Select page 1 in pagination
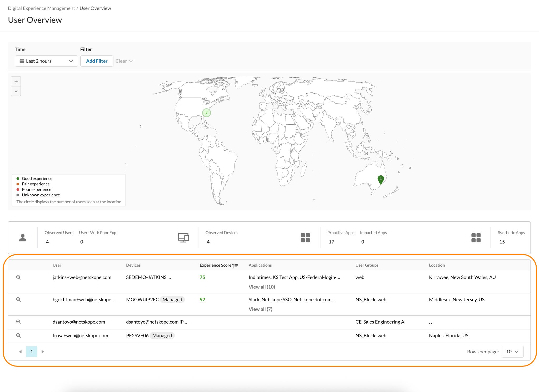The width and height of the screenshot is (539, 392). [x=32, y=352]
